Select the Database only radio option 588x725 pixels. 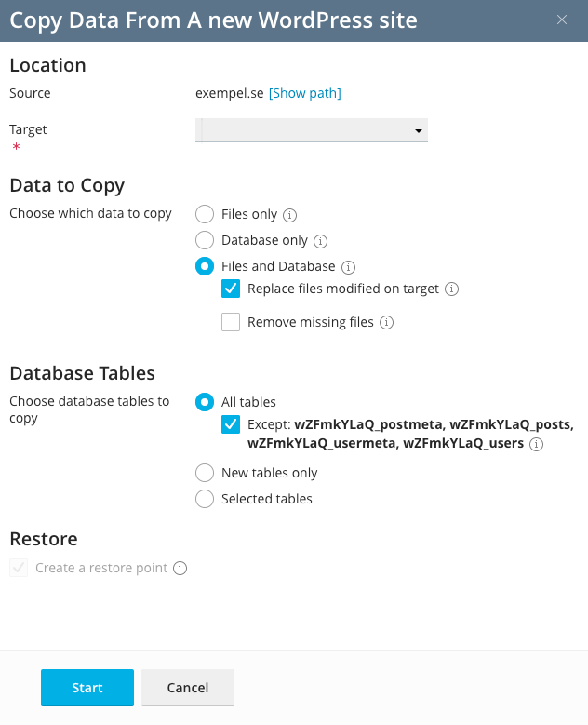pos(205,240)
